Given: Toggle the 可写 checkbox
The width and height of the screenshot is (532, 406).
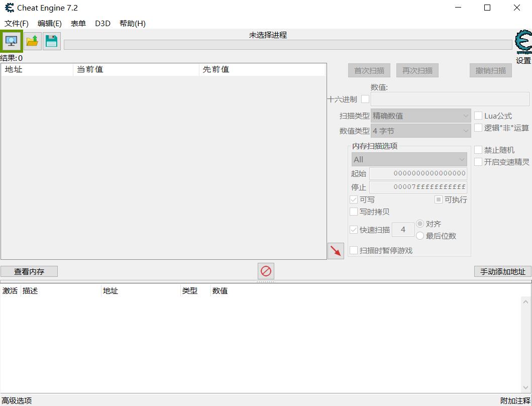Looking at the screenshot, I should tap(354, 199).
